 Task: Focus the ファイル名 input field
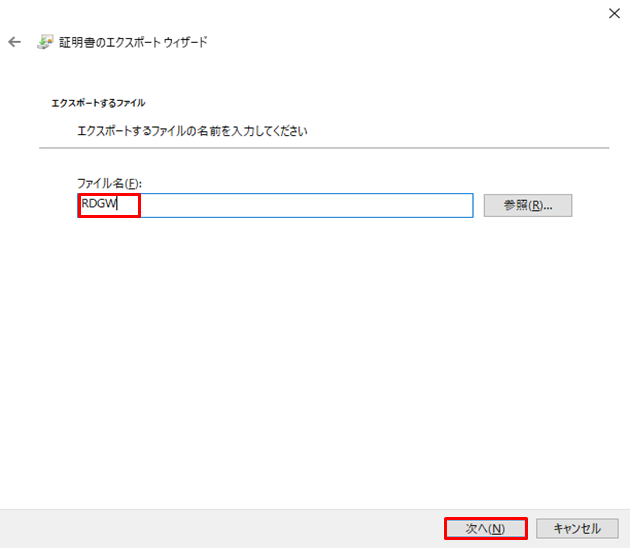[275, 205]
